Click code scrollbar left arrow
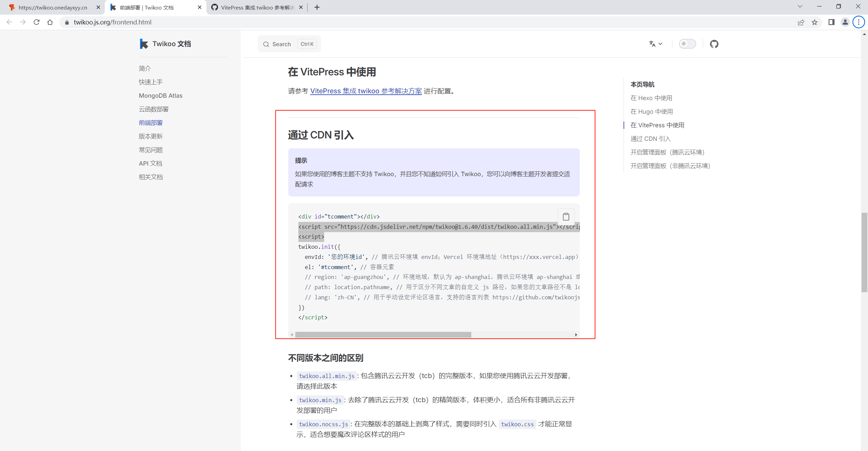The width and height of the screenshot is (868, 451). coord(292,335)
